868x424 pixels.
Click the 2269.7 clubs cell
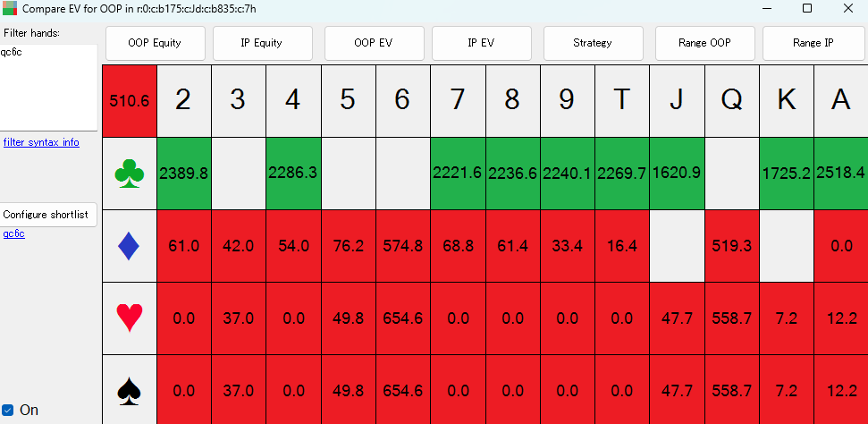click(x=623, y=174)
